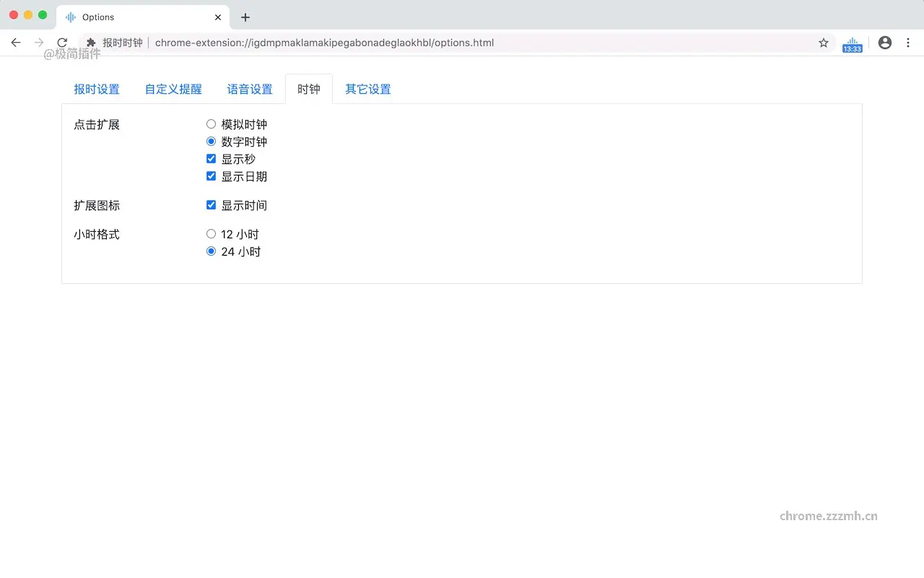Switch to the 语音设置 tab

pyautogui.click(x=250, y=88)
